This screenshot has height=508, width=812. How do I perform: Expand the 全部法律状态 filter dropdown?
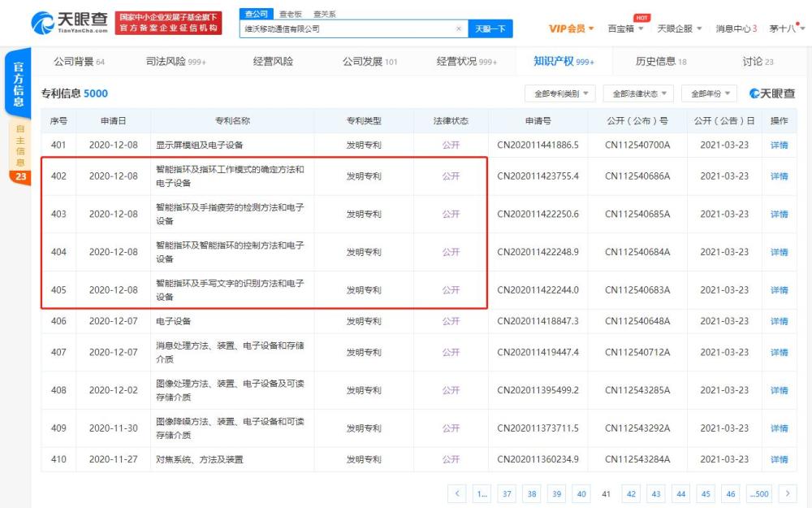638,93
